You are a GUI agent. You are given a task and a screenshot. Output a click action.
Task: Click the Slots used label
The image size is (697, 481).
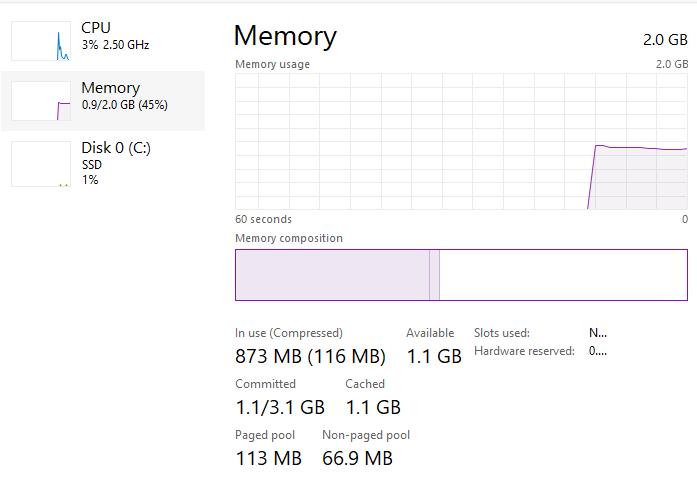click(x=502, y=333)
